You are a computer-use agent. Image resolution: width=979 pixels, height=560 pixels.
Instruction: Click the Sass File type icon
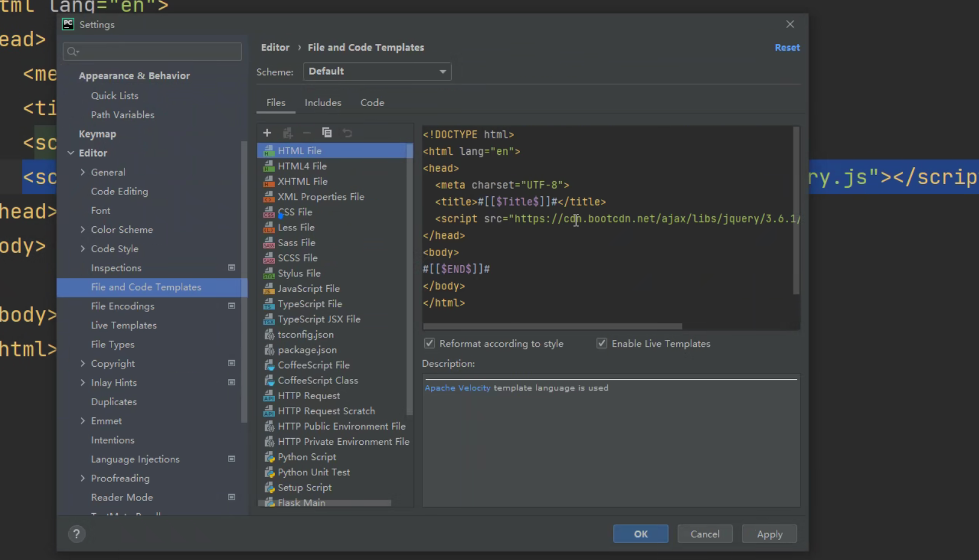[x=269, y=243]
